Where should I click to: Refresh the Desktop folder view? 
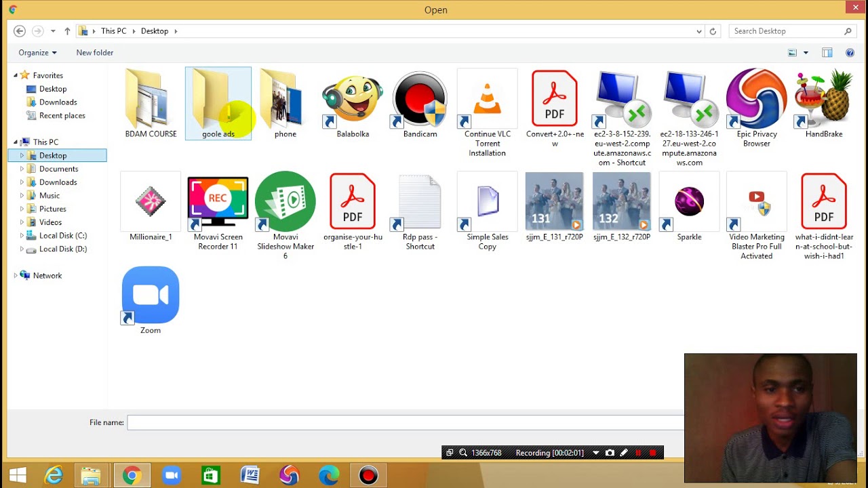pyautogui.click(x=713, y=31)
